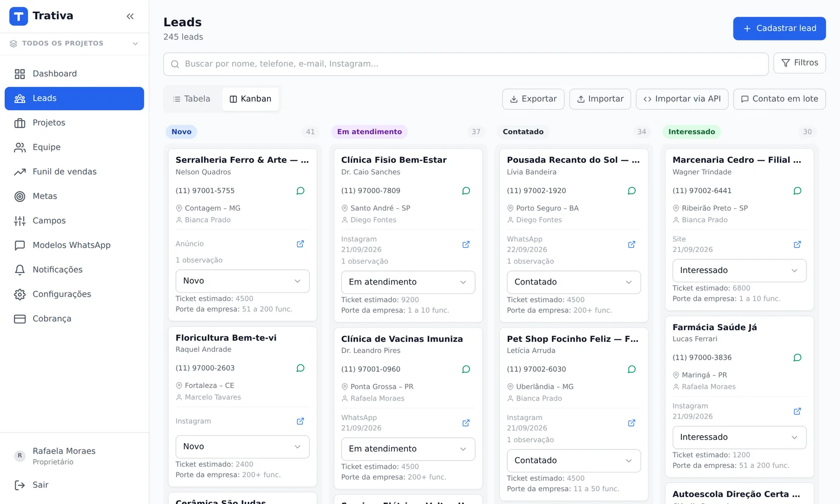Click Cadastrar lead button

(779, 28)
